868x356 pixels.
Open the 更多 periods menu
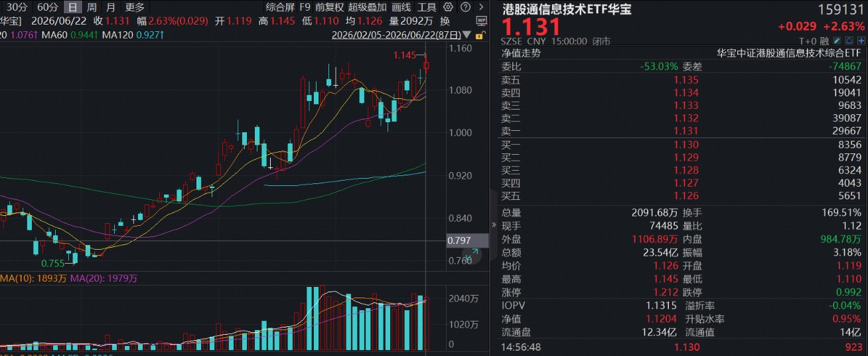(135, 7)
